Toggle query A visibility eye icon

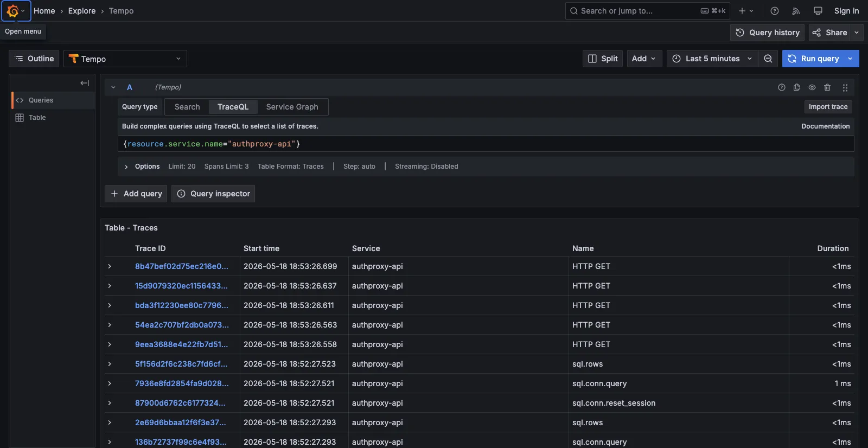[812, 87]
